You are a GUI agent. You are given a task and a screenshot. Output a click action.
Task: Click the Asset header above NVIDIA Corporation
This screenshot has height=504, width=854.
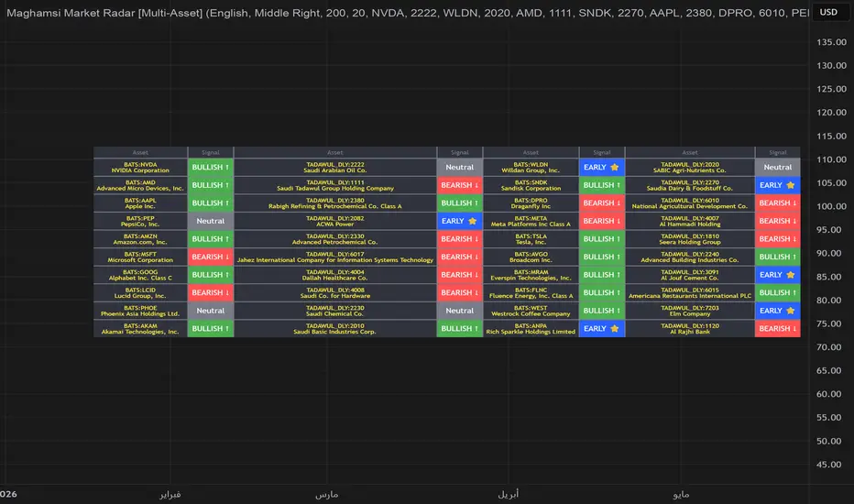pos(140,152)
